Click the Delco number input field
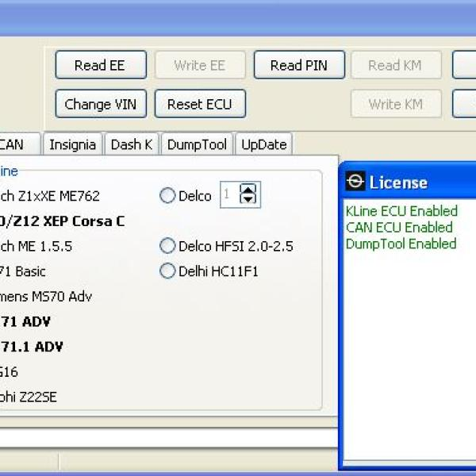The width and height of the screenshot is (476, 476). point(228,195)
